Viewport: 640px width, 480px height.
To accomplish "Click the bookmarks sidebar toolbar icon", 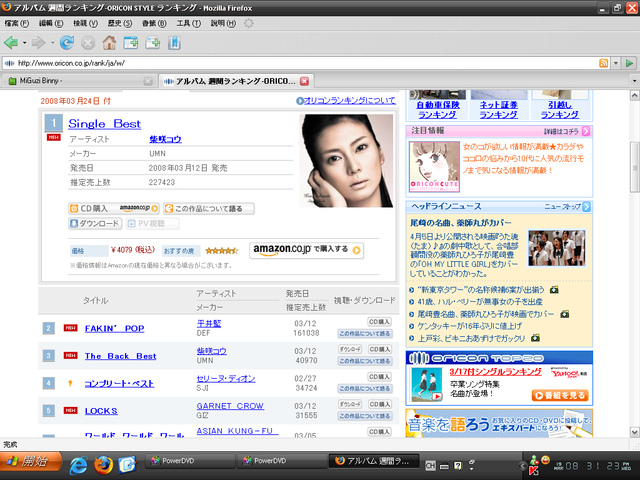I will [174, 42].
